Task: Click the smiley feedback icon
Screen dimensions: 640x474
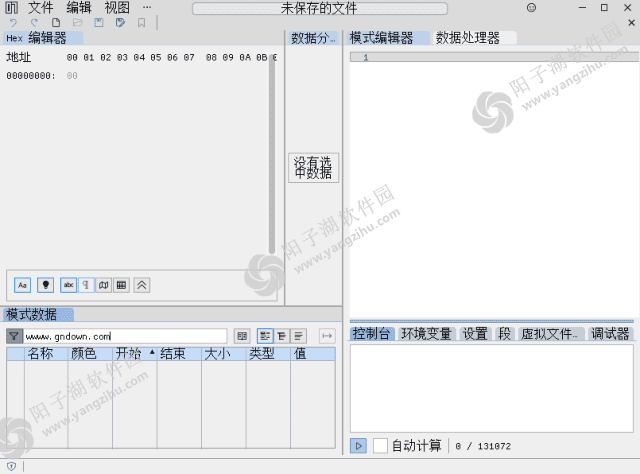Action: click(531, 7)
